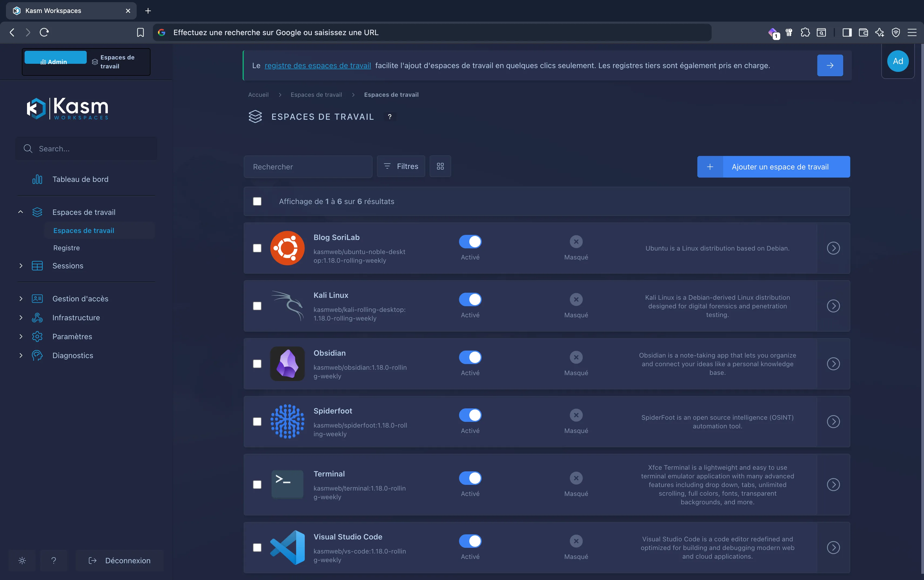The height and width of the screenshot is (580, 924).
Task: Click the help question mark next to Espaces de Travail
Action: coord(390,116)
